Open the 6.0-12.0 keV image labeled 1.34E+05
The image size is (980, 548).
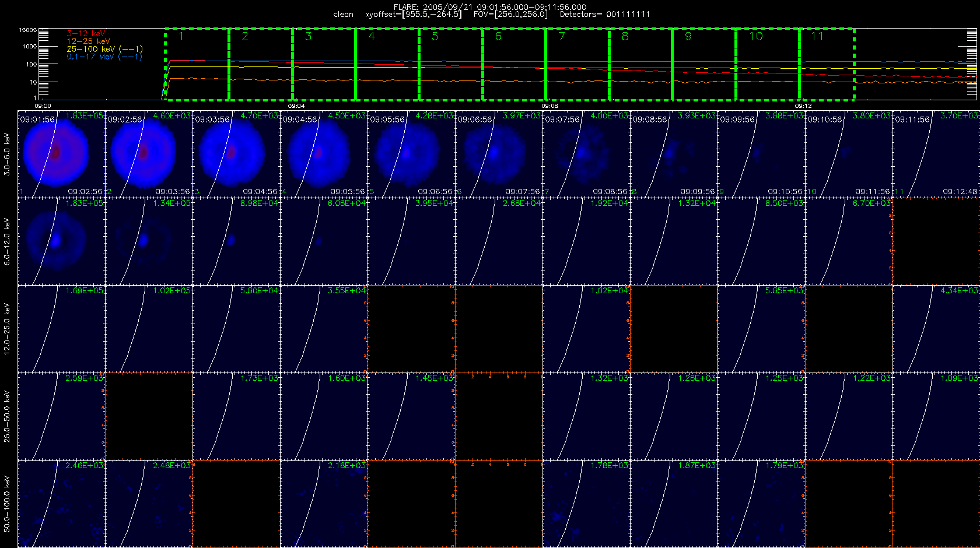[149, 241]
